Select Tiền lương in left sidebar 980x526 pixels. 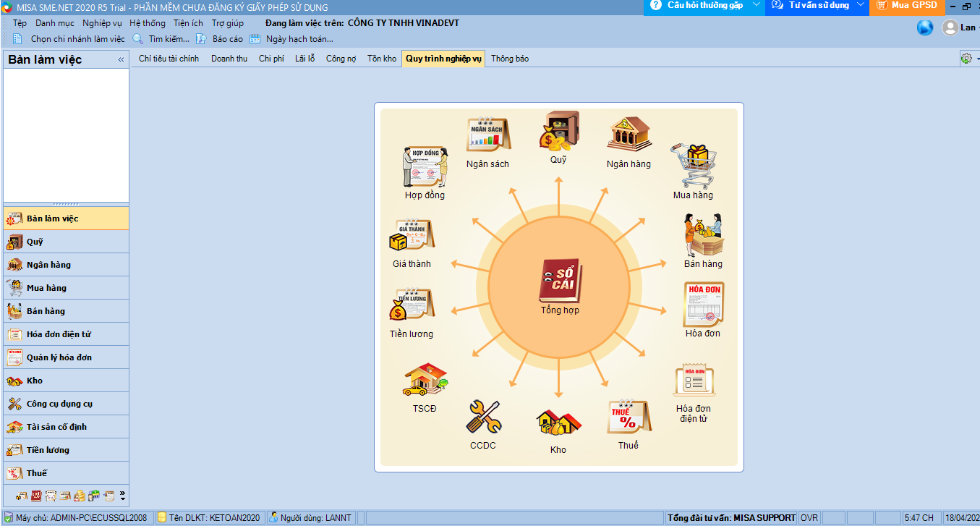point(66,450)
